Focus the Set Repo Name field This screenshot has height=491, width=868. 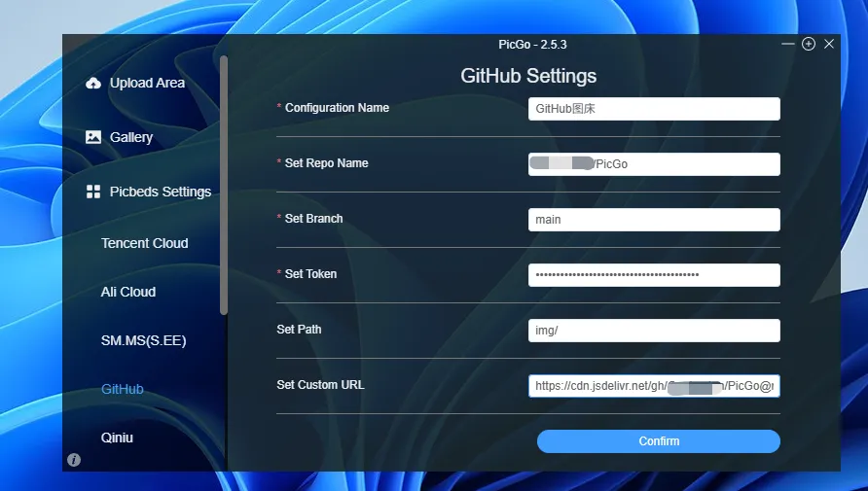[654, 164]
